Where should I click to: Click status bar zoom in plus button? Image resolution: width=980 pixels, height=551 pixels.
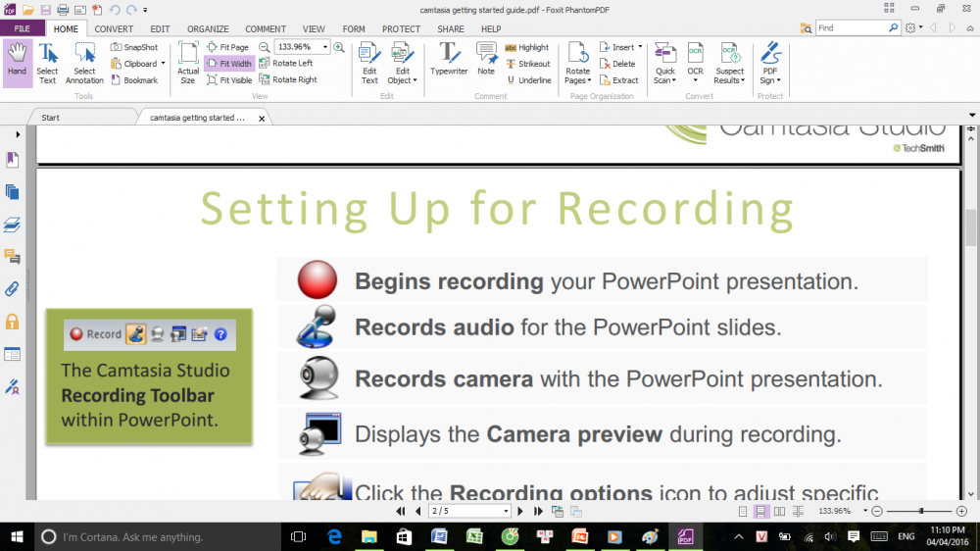[962, 511]
